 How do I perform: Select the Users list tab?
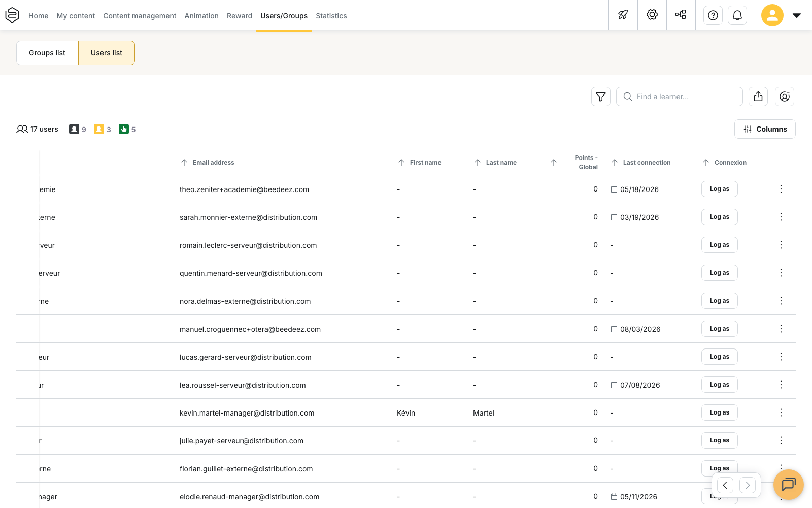[107, 53]
